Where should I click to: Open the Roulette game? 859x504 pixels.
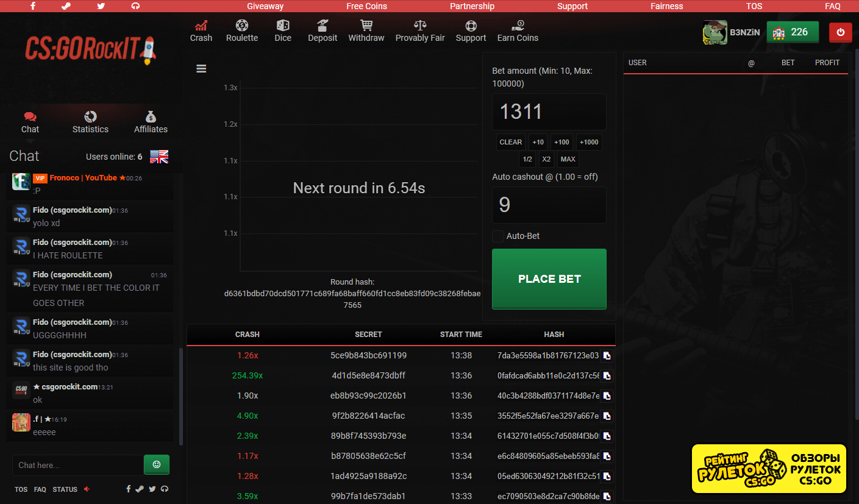(242, 31)
